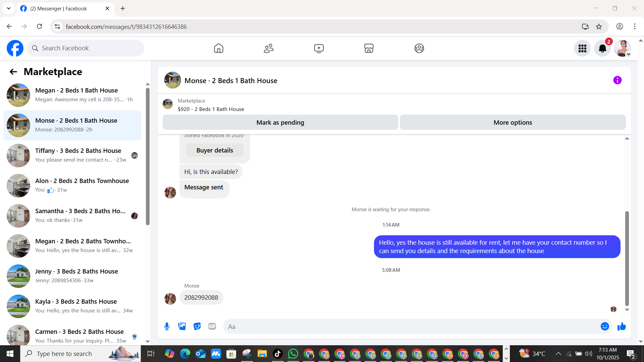This screenshot has width=644, height=362.
Task: Attach a photo with the image icon
Action: pyautogui.click(x=182, y=326)
